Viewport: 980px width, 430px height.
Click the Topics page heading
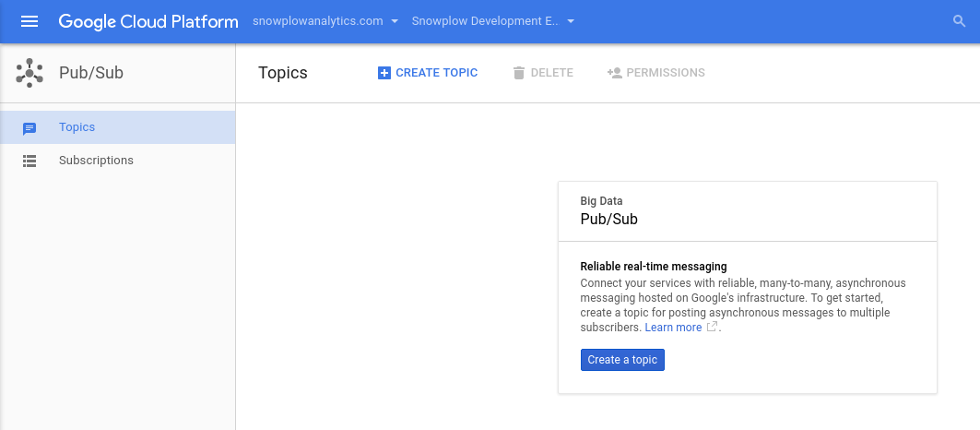pyautogui.click(x=283, y=73)
